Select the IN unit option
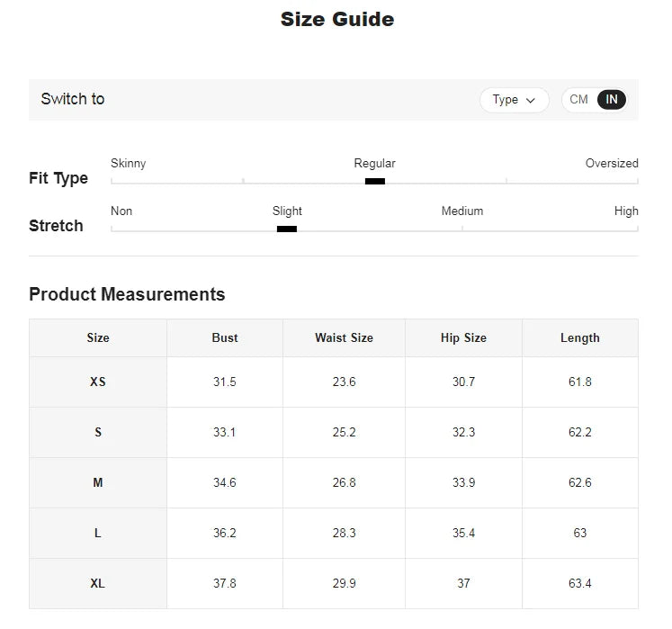Viewport: 672px width, 629px height. (612, 100)
